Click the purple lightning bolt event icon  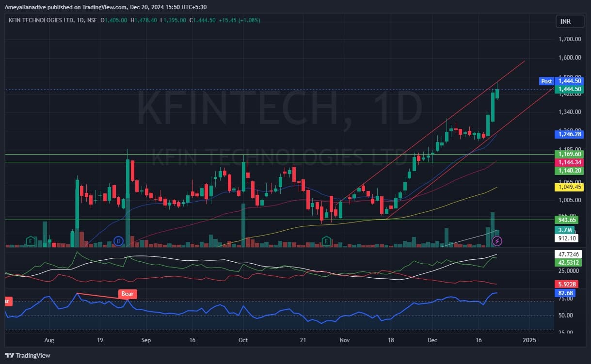pos(497,241)
